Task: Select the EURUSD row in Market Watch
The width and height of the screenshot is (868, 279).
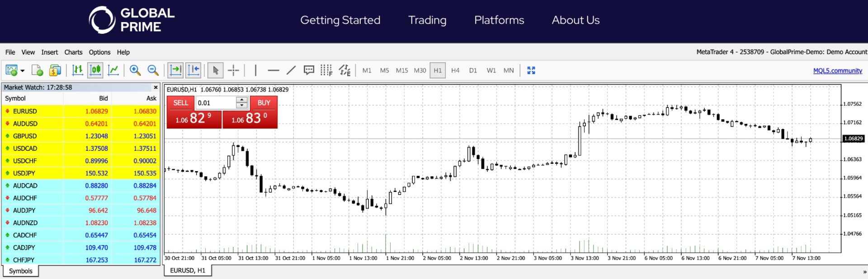Action: [80, 111]
